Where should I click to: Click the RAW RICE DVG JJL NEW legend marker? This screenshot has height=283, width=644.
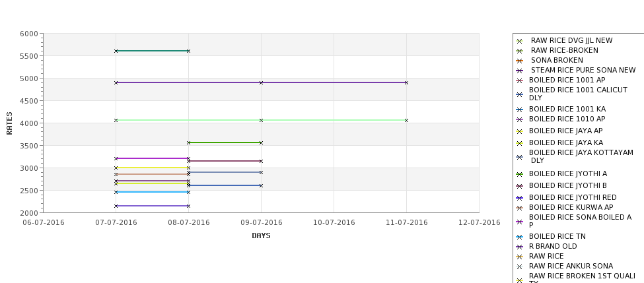[x=519, y=41]
